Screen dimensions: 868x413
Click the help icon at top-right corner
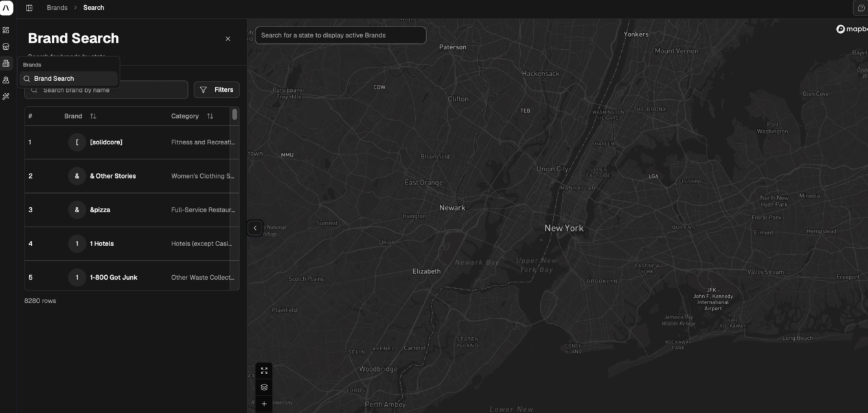point(862,8)
